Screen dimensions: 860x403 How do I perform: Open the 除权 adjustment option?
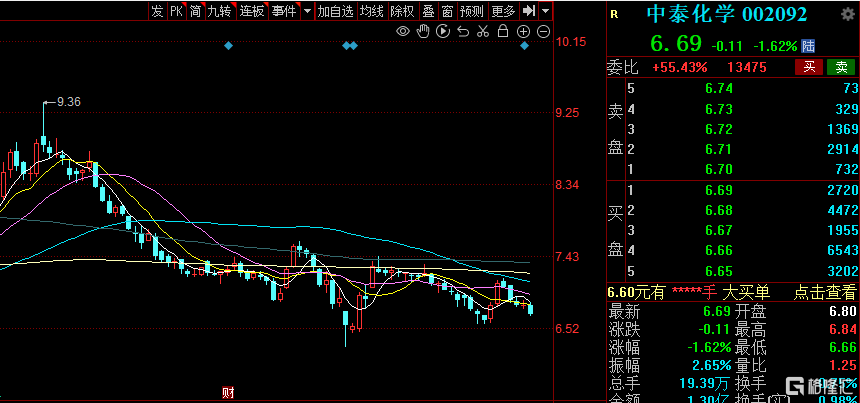click(x=403, y=10)
